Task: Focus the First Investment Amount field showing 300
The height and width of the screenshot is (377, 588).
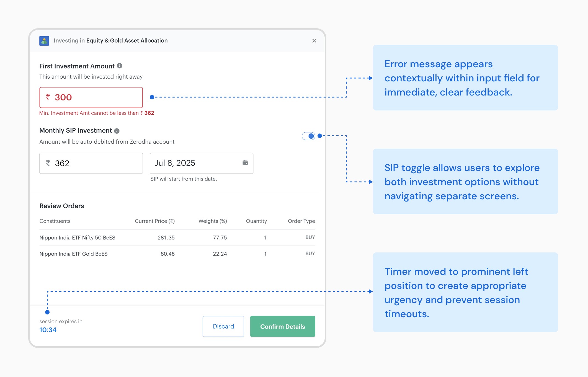Action: click(91, 97)
